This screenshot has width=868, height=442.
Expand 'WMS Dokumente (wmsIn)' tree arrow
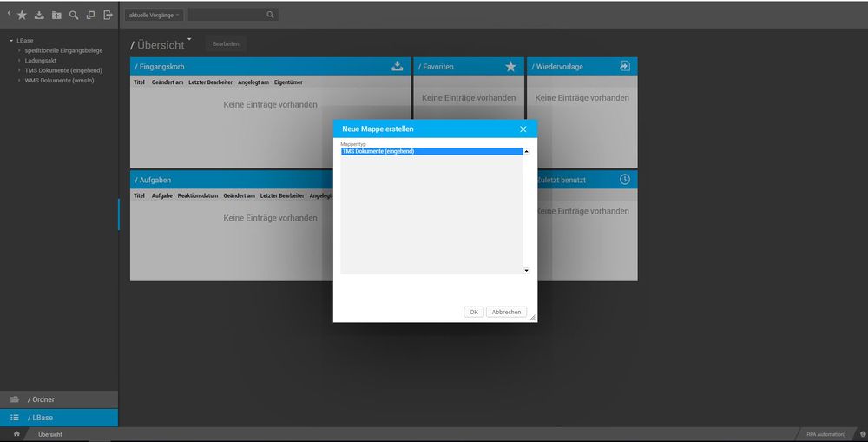click(19, 80)
